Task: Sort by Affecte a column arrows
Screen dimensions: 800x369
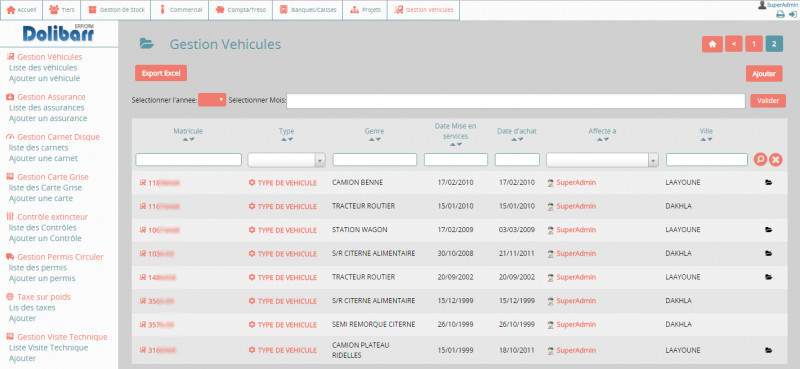Action: pyautogui.click(x=603, y=139)
